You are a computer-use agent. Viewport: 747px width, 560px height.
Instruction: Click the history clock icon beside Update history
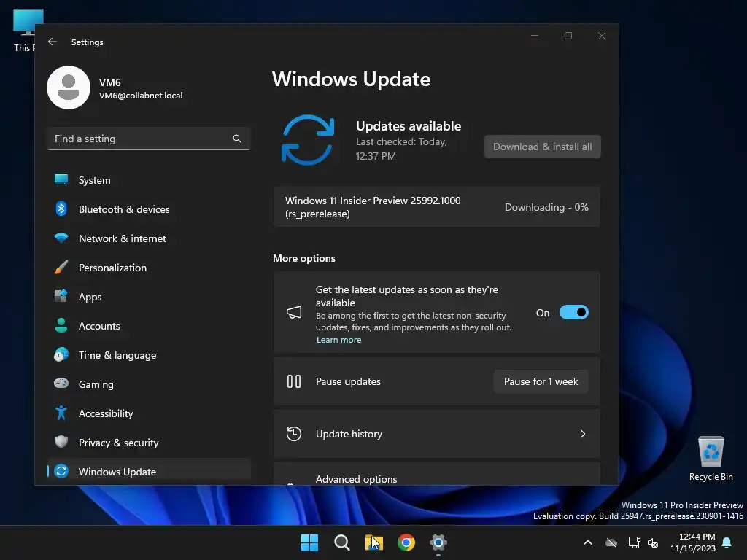(294, 434)
